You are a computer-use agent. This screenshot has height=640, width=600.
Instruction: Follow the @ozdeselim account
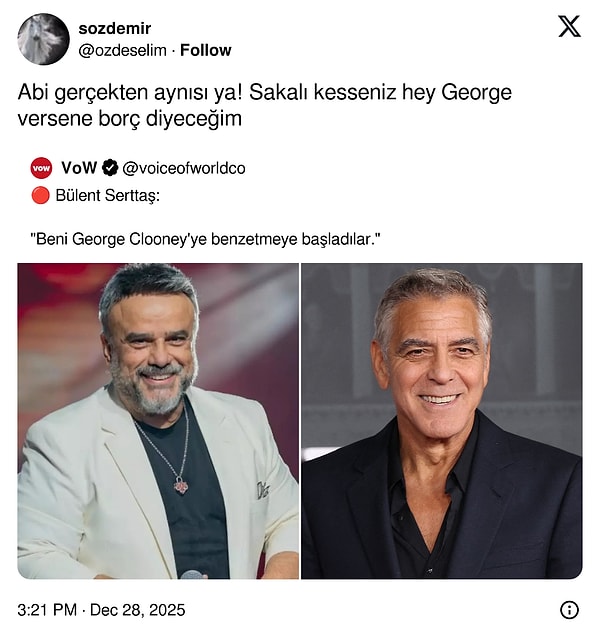tap(205, 50)
